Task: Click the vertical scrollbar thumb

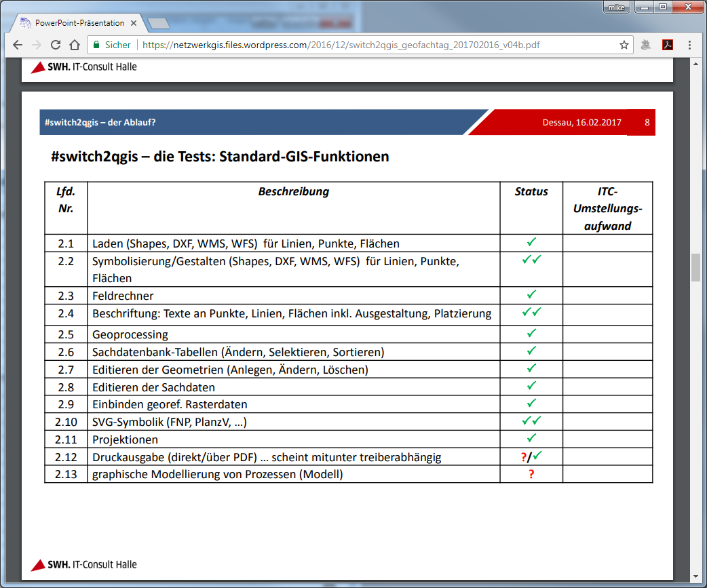Action: [x=695, y=267]
